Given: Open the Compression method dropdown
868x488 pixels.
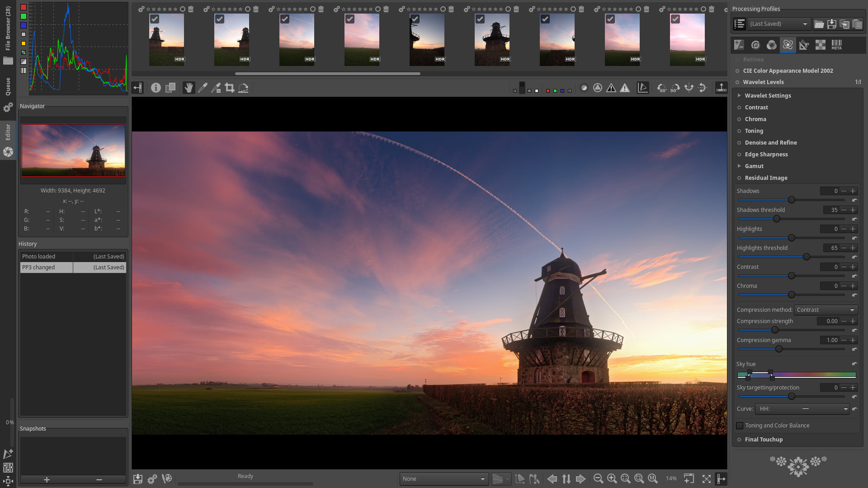Looking at the screenshot, I should [826, 310].
